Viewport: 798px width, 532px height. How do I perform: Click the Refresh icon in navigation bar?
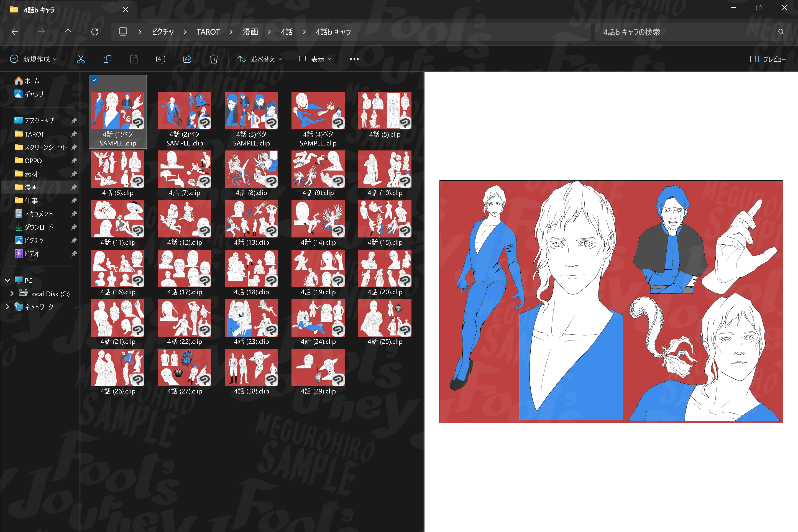[95, 32]
